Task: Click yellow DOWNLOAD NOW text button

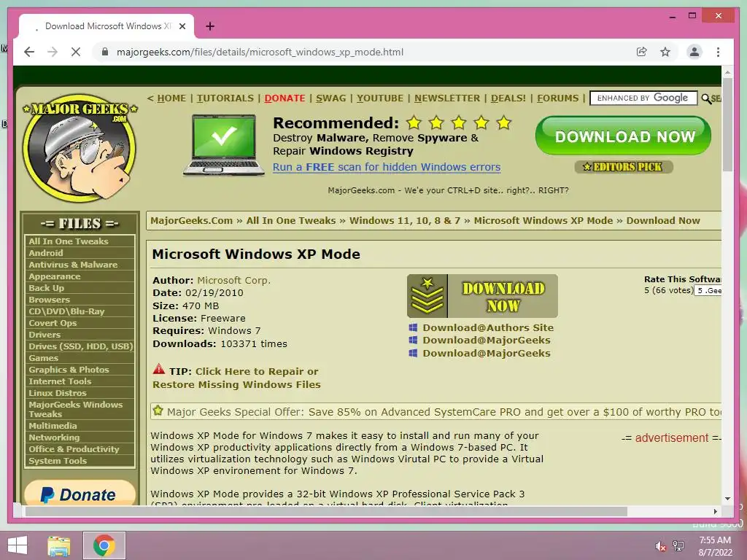Action: 503,296
